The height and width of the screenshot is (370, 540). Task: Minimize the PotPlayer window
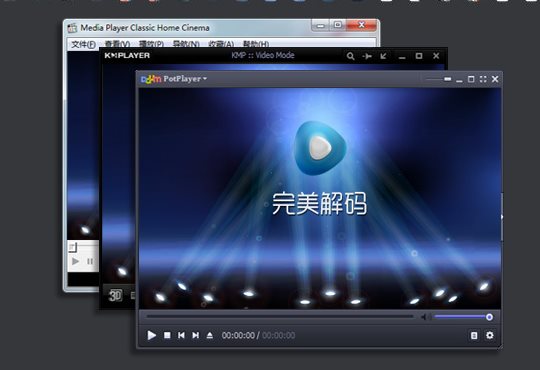[459, 80]
